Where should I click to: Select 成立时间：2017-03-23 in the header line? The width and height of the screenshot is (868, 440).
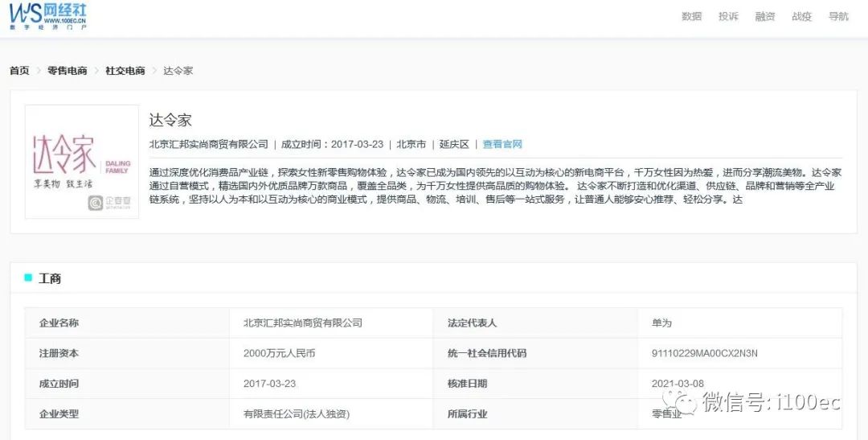(x=332, y=144)
